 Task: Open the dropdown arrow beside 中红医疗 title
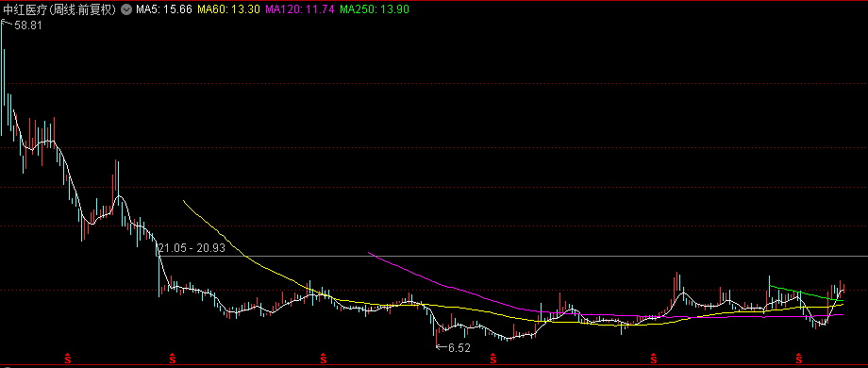126,9
